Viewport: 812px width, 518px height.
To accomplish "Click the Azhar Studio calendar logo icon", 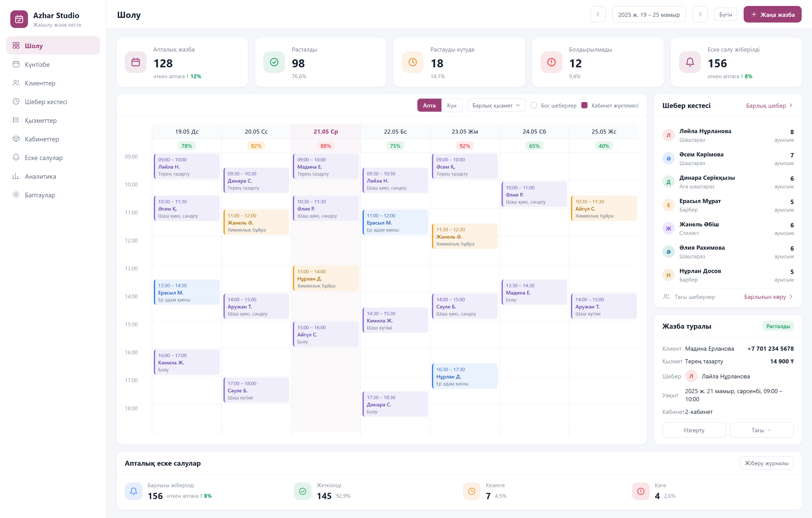I will pyautogui.click(x=19, y=19).
